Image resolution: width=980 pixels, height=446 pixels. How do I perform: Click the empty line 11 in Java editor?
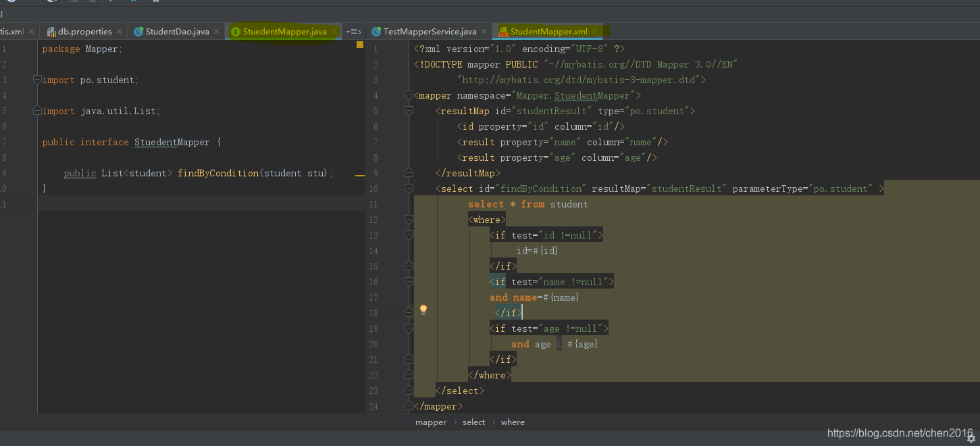(x=201, y=204)
